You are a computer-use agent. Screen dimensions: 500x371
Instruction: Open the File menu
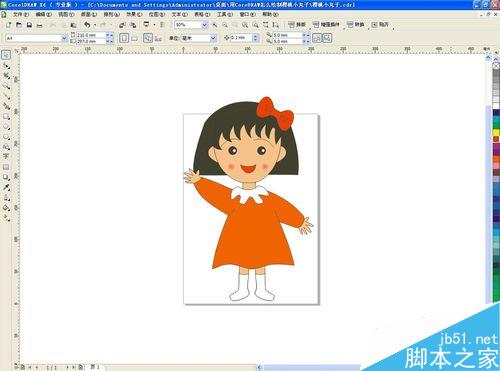coord(21,14)
